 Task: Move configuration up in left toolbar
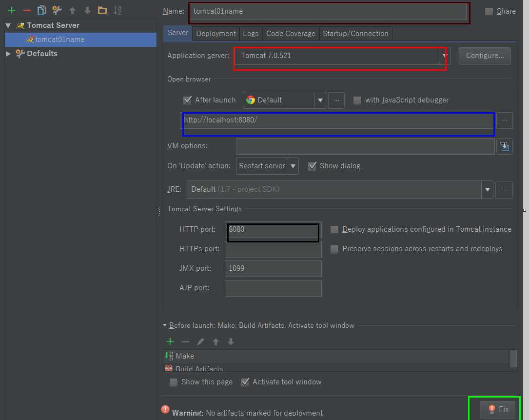(72, 10)
